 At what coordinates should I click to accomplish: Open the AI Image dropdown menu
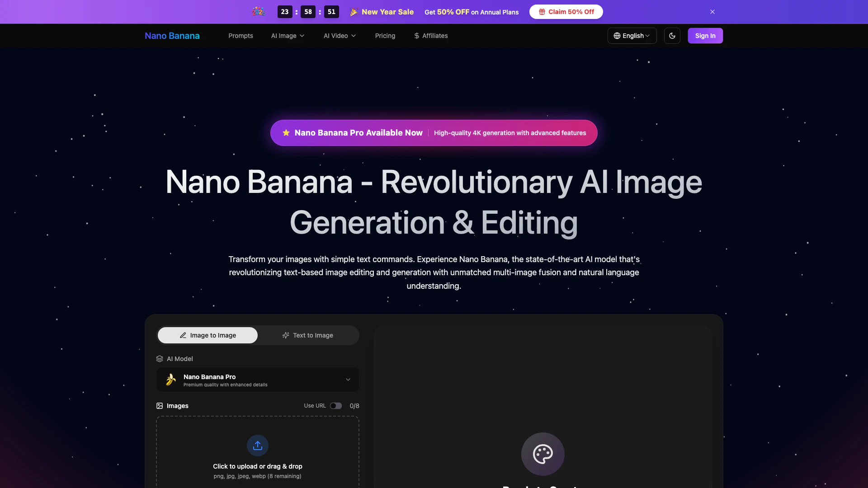[288, 36]
